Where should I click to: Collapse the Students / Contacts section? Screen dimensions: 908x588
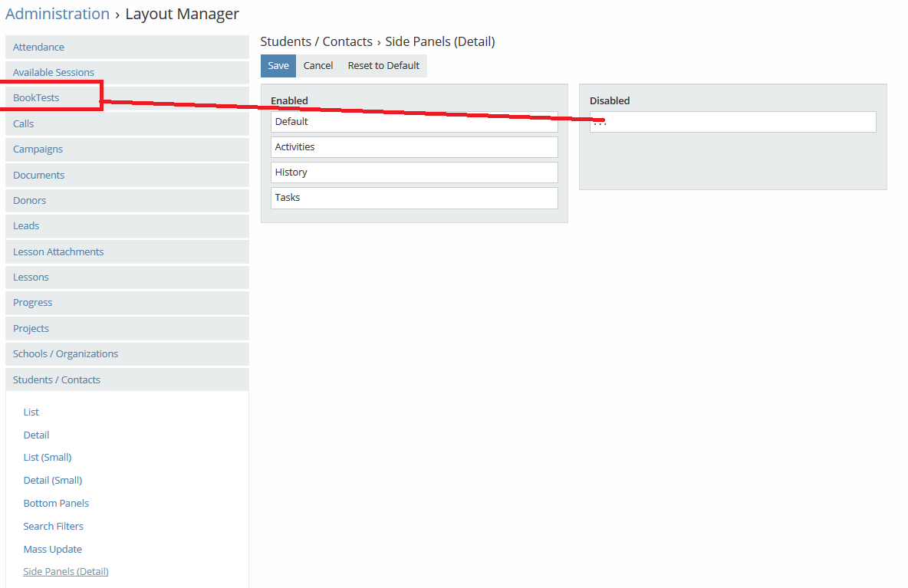(x=57, y=380)
